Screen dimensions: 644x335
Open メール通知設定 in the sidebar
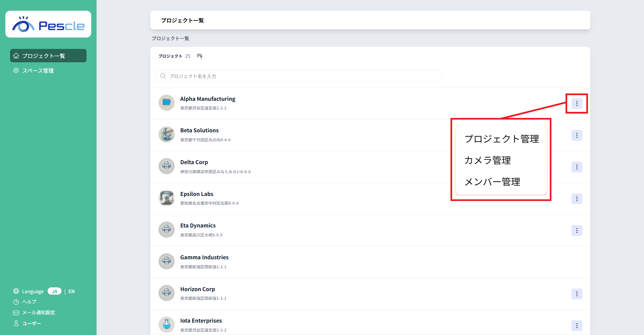tap(38, 313)
